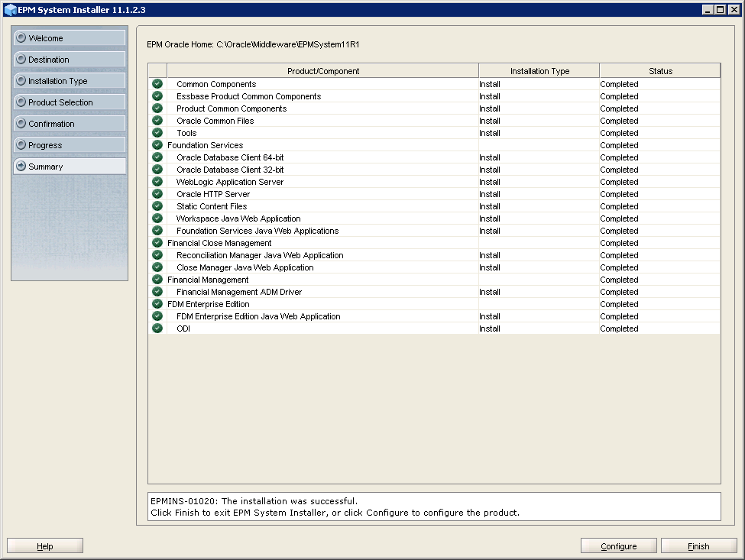Click green check icon next to Tools
Viewport: 745px width, 560px height.
coord(157,133)
